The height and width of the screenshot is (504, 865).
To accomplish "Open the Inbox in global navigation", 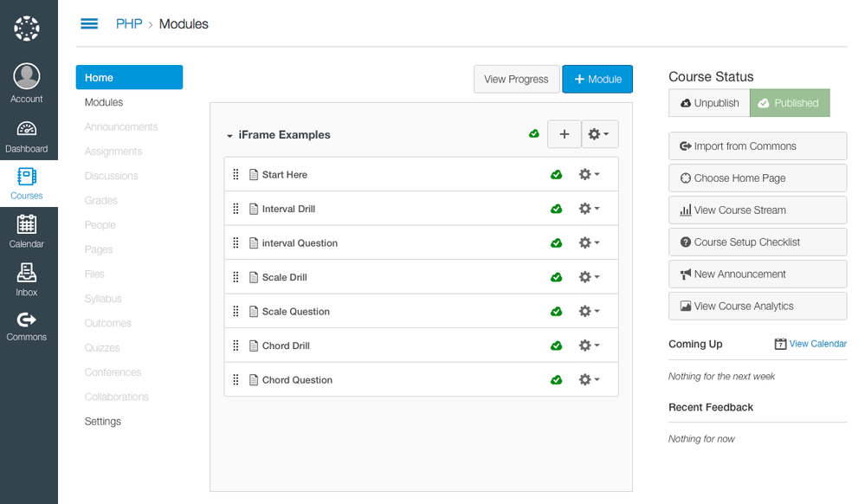I will (27, 279).
